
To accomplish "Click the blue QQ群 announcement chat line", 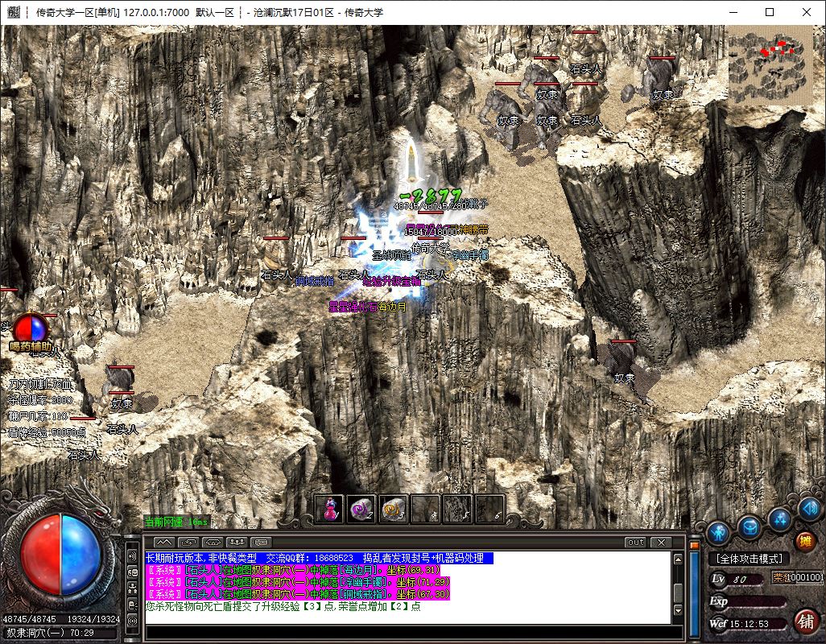I will pyautogui.click(x=320, y=558).
